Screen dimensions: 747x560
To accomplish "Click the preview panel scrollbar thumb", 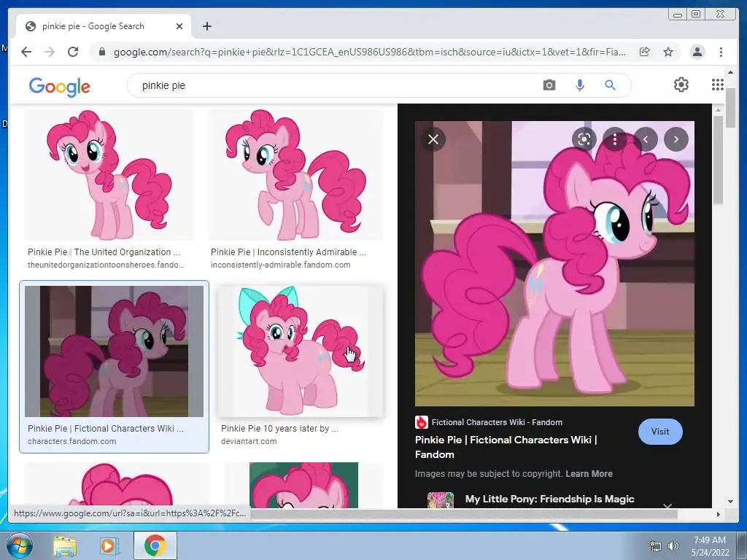I will (719, 160).
